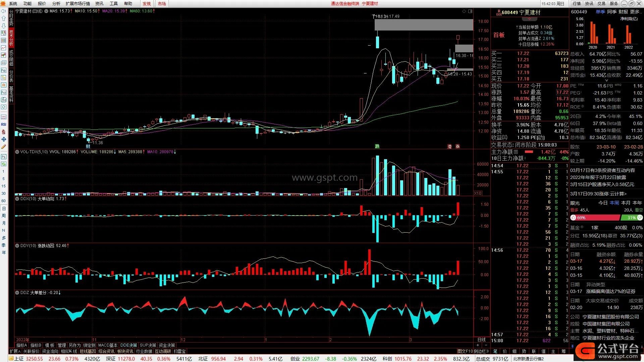Click the plus zoom-in button below chart
Image resolution: width=644 pixels, height=362 pixels.
tap(478, 345)
